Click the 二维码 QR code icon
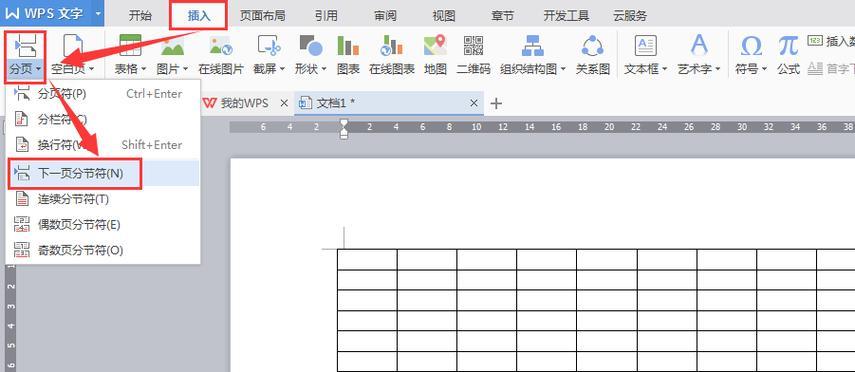Viewport: 855px width, 372px height. pos(473,46)
